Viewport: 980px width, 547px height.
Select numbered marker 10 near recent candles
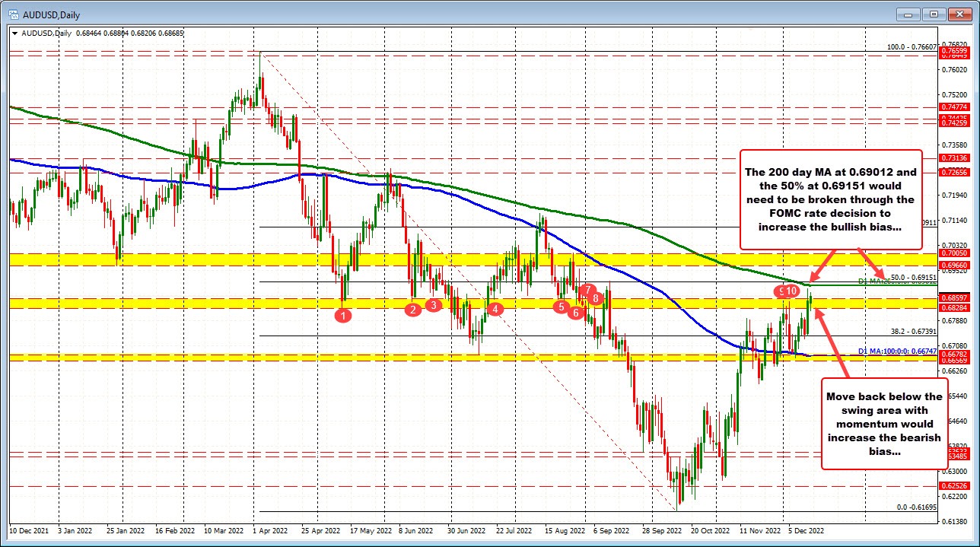pyautogui.click(x=791, y=291)
